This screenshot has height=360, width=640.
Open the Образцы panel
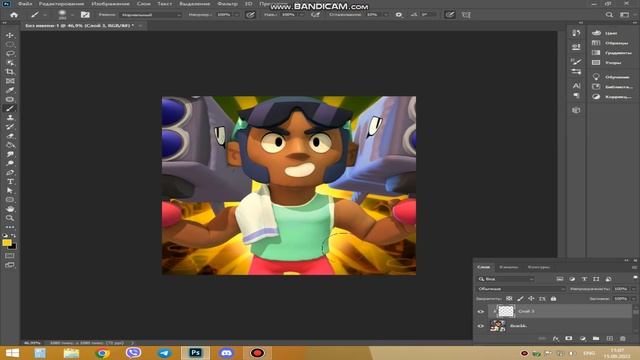click(x=611, y=43)
